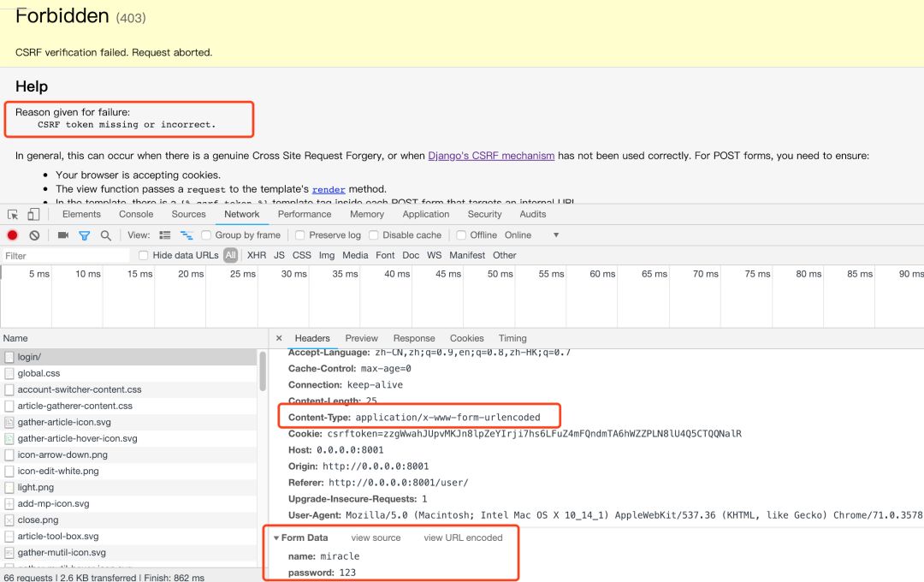Filter requests by Font type

[x=385, y=255]
